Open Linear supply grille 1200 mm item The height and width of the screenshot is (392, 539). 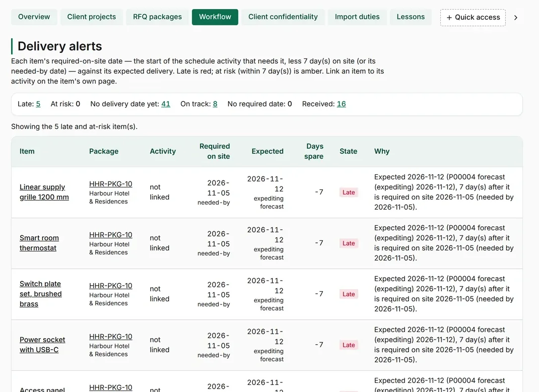point(44,192)
